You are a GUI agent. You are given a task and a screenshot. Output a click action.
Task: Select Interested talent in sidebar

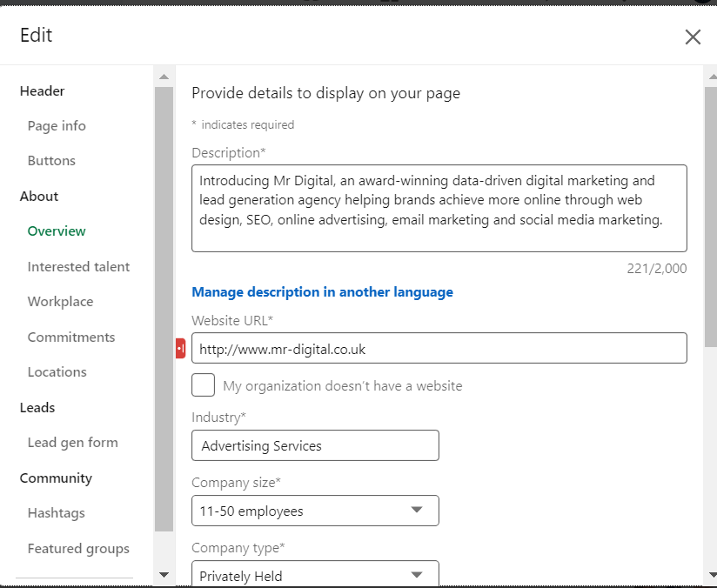pyautogui.click(x=78, y=267)
